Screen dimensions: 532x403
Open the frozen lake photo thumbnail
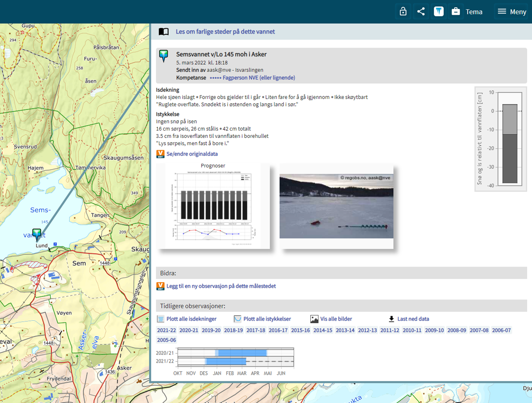coord(336,206)
